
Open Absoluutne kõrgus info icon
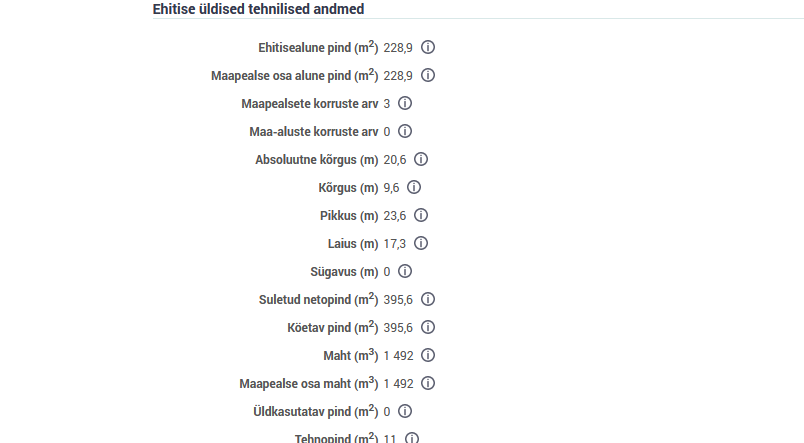[x=421, y=159]
